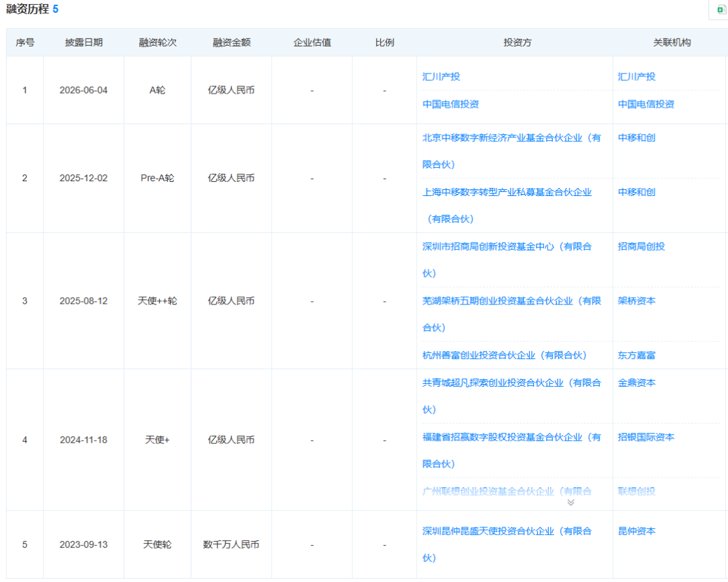728x582 pixels.
Task: Open 深圳昆仲昆盛天使投资合伙企业 link
Action: pyautogui.click(x=506, y=544)
